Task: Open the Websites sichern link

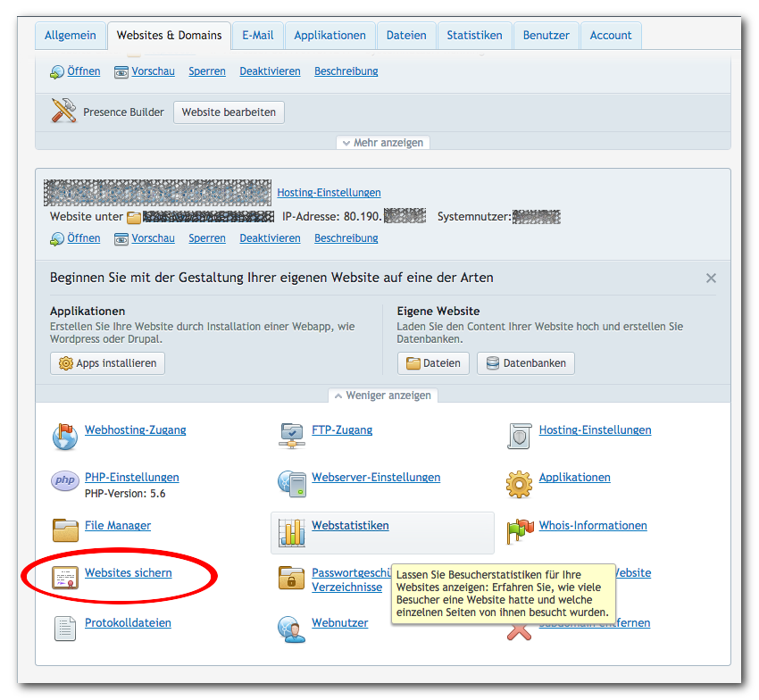Action: coord(129,573)
